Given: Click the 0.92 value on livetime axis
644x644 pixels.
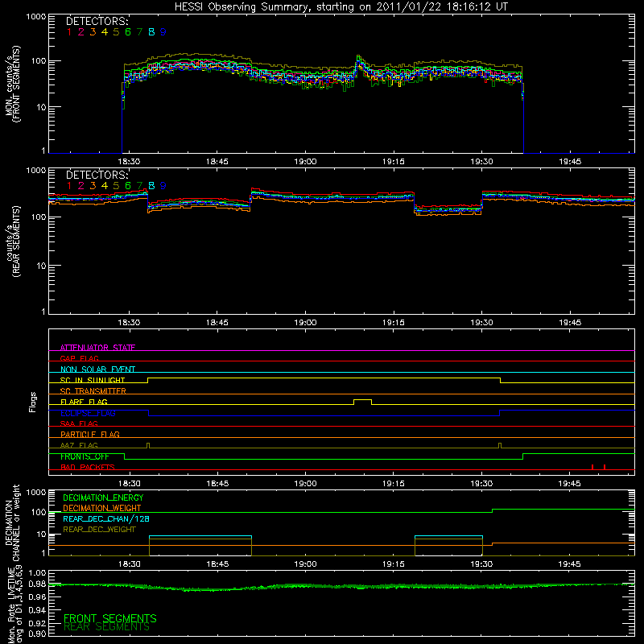Looking at the screenshot, I should 38,624.
